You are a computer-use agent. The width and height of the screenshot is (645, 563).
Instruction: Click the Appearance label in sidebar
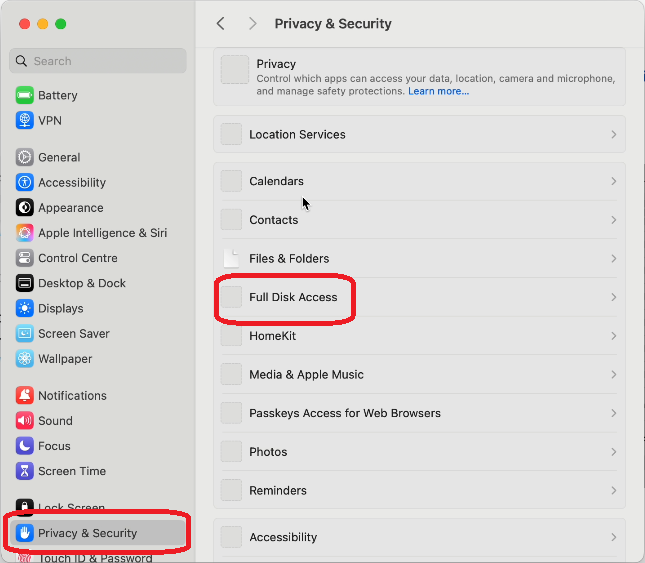[71, 208]
